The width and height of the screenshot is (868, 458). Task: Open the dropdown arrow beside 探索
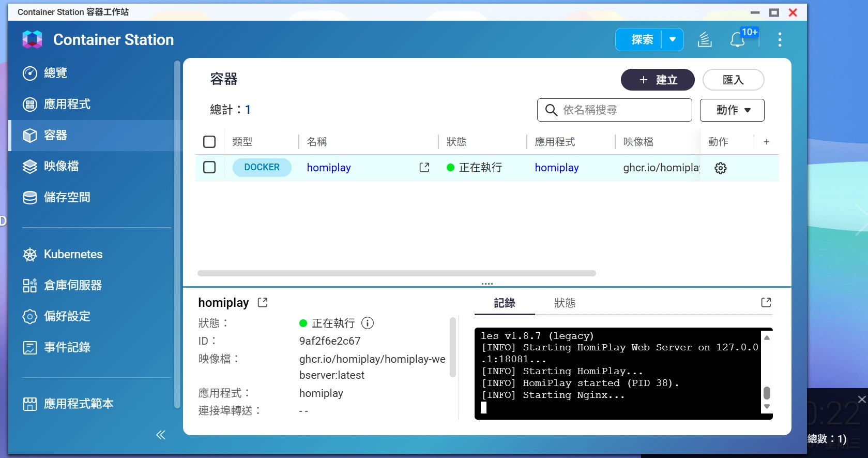[673, 40]
